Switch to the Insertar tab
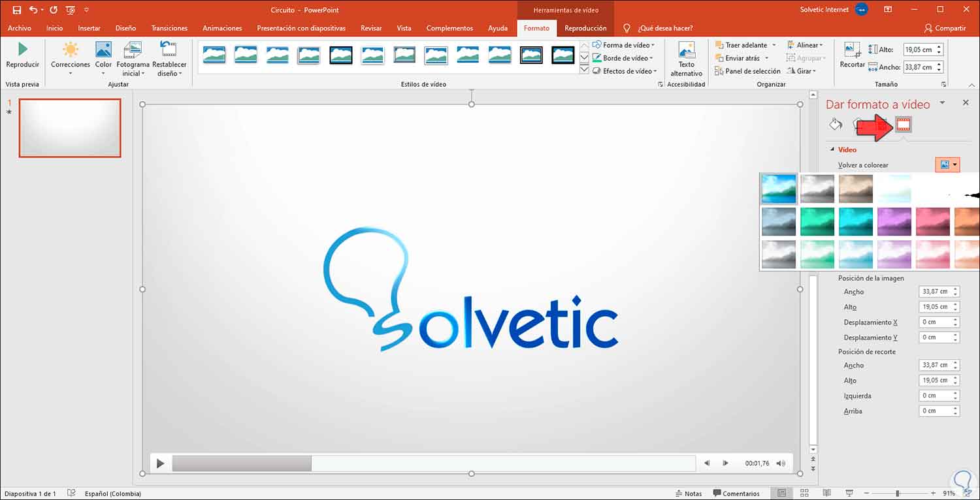The height and width of the screenshot is (500, 980). (x=89, y=28)
